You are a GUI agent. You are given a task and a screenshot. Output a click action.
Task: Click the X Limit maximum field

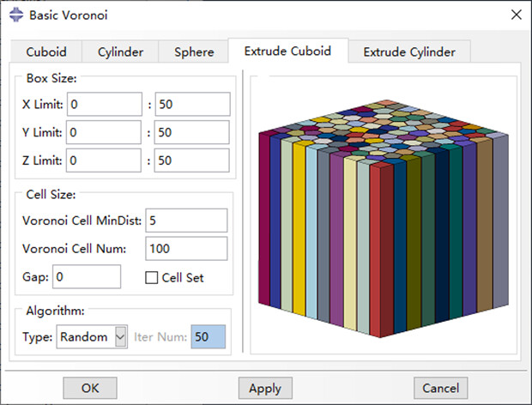tap(193, 104)
